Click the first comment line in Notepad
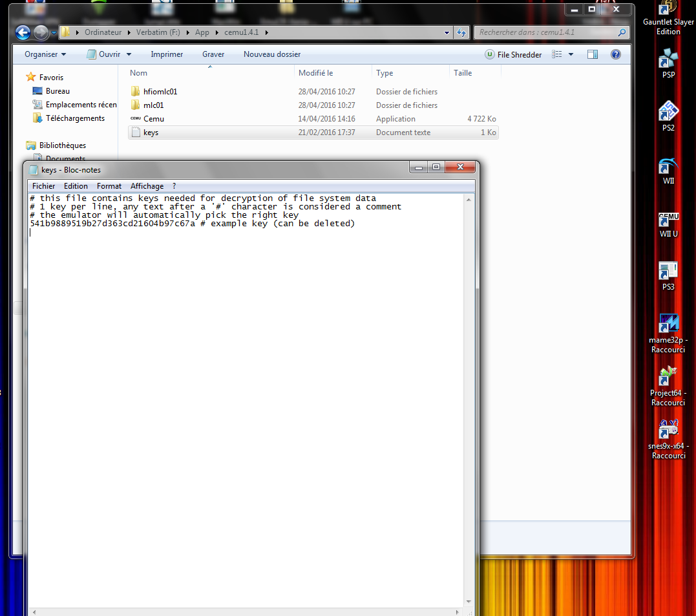 (x=203, y=198)
